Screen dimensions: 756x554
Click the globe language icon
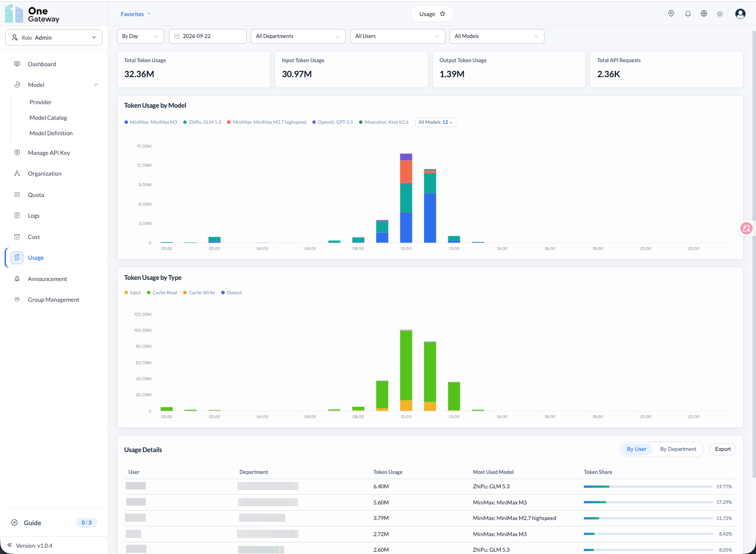coord(704,14)
